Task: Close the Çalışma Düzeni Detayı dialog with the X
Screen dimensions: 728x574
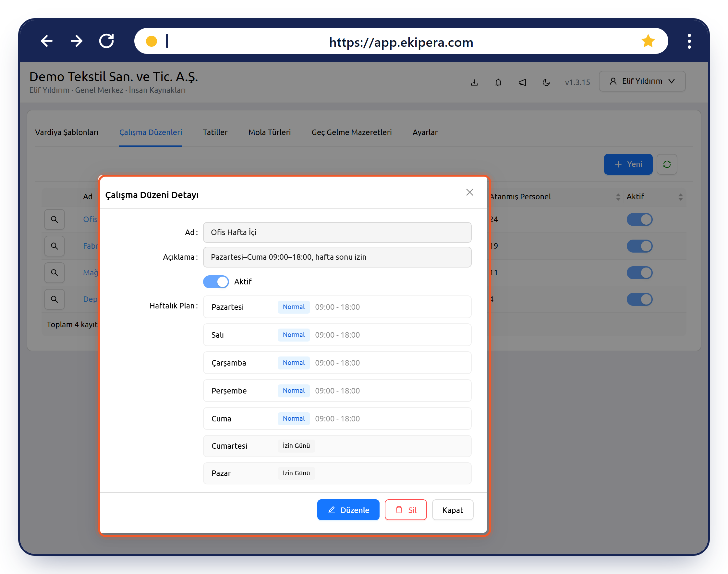Action: click(469, 192)
